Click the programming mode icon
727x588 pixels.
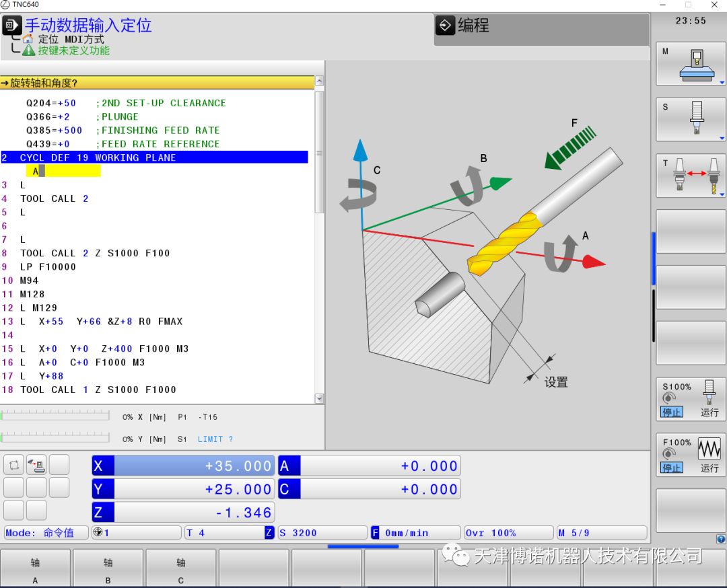point(446,26)
